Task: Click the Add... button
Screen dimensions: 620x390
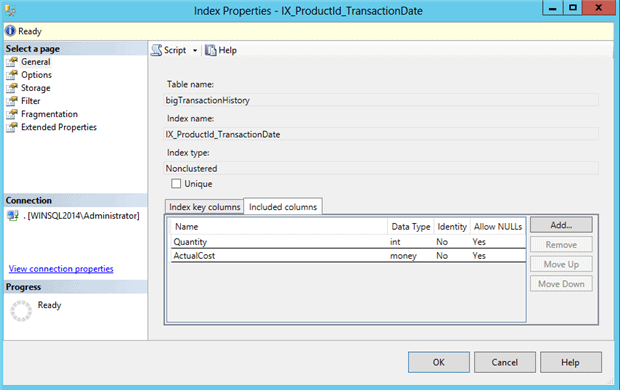Action: click(561, 225)
